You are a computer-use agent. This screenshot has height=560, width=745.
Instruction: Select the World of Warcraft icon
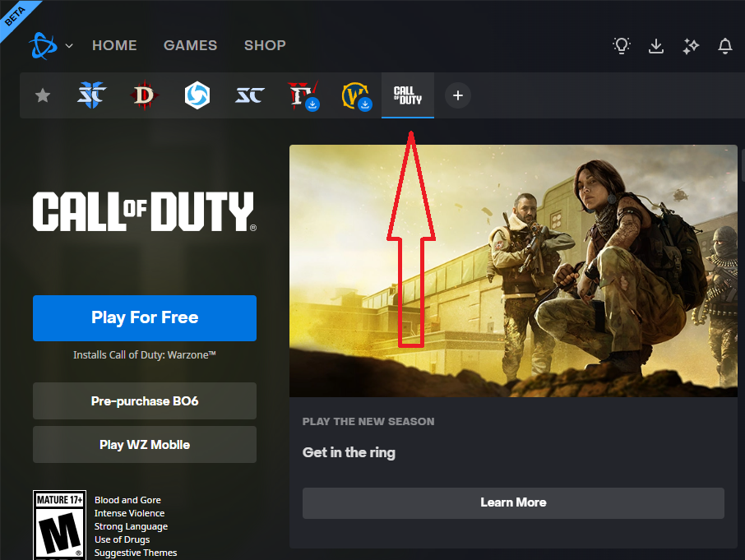point(356,95)
